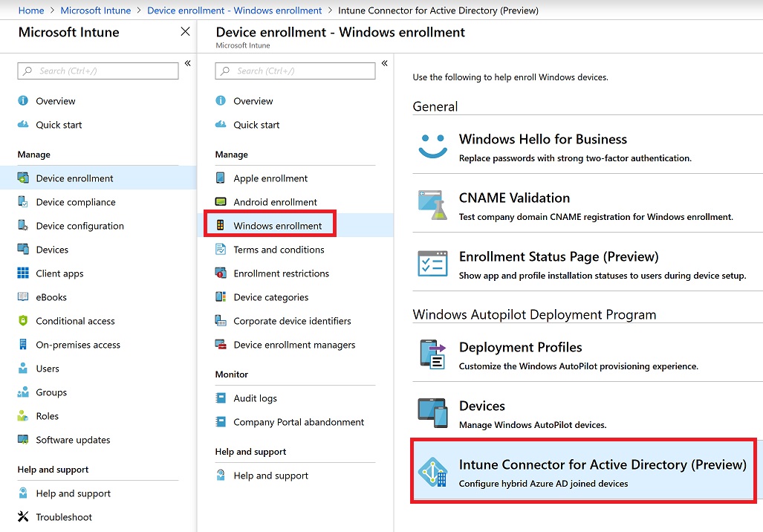763x532 pixels.
Task: Open Enrollment Status Page (Preview)
Action: (x=588, y=264)
